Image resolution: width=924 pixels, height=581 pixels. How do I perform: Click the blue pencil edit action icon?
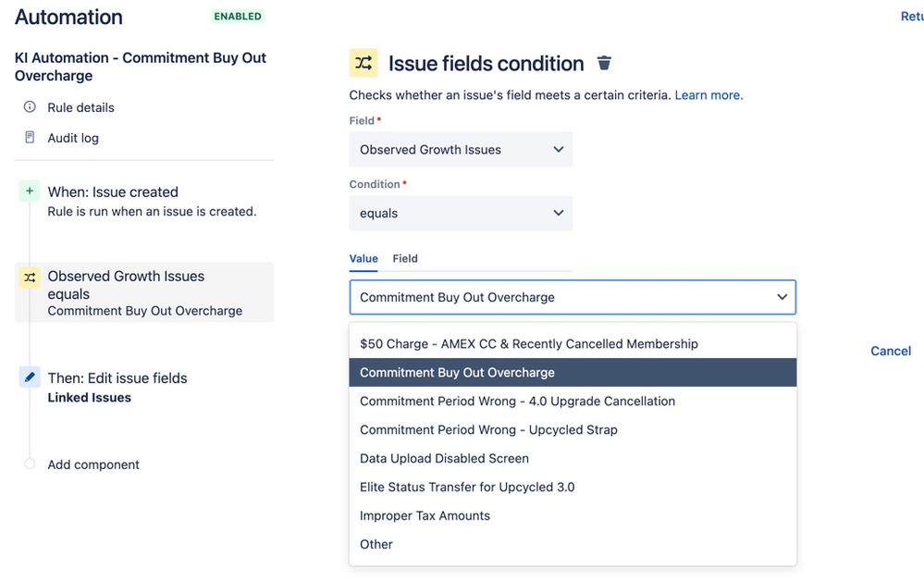pyautogui.click(x=30, y=377)
